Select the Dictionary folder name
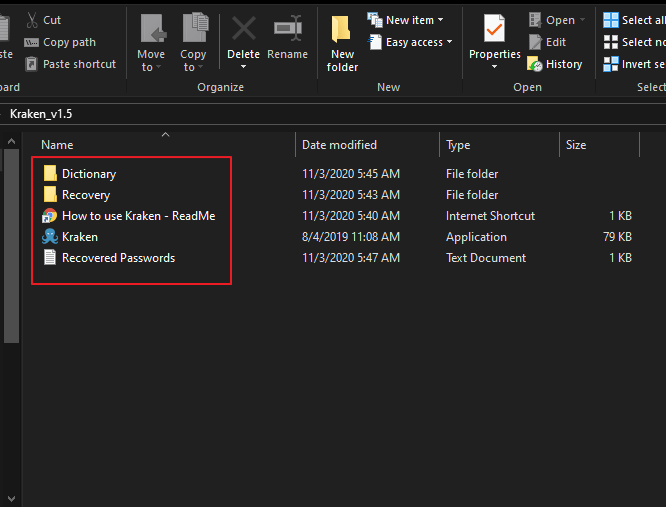 (89, 174)
